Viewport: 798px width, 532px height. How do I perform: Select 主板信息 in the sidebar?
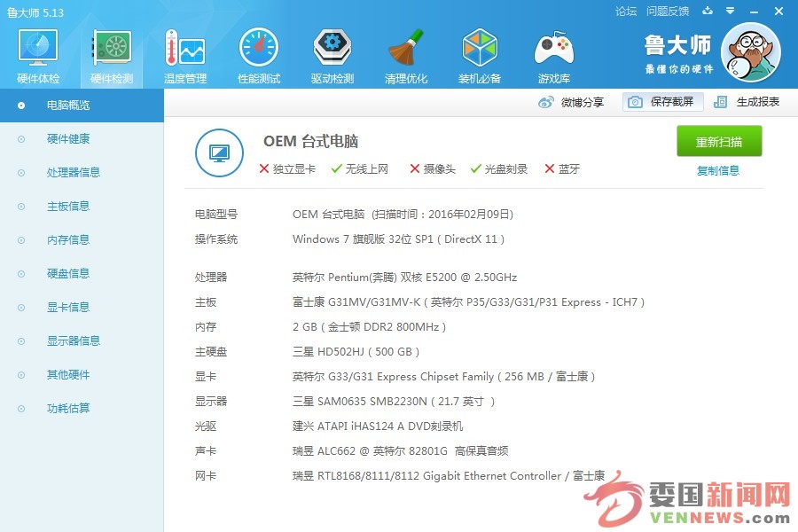tap(82, 207)
